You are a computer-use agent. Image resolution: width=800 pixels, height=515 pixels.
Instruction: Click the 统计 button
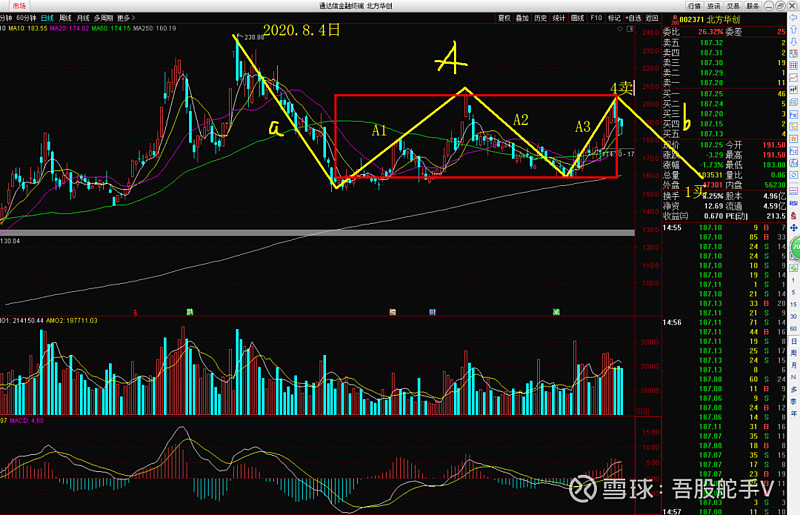coord(559,18)
